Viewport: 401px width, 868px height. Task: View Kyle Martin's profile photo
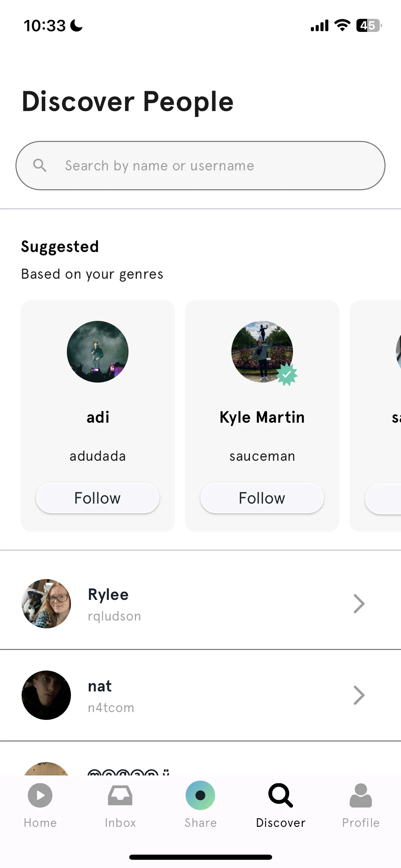point(262,352)
